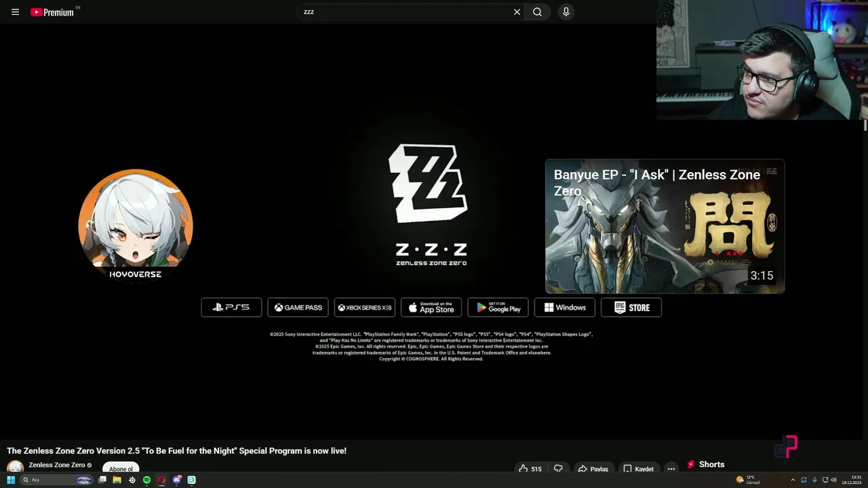Screen dimensions: 868x488
Task: Open Discord from the taskbar
Action: [177, 480]
